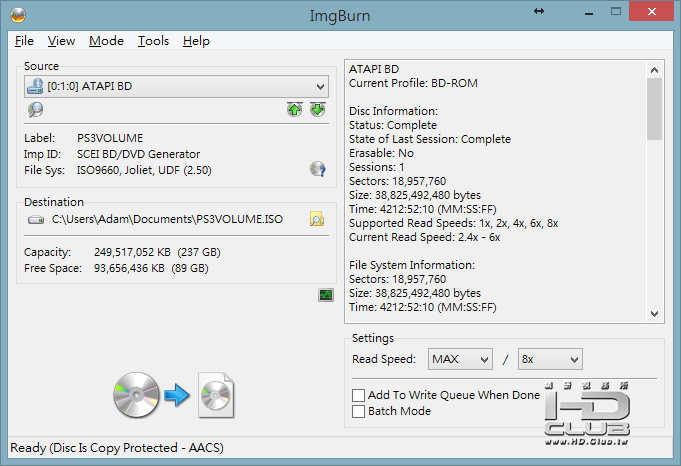Click 'Supported Read Speeds' line
The image size is (681, 466).
(454, 223)
